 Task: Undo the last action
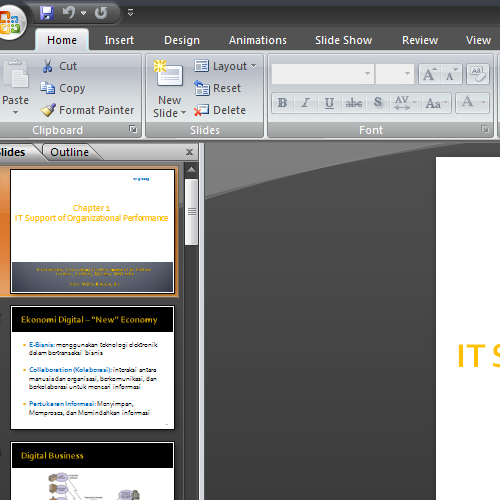[69, 13]
